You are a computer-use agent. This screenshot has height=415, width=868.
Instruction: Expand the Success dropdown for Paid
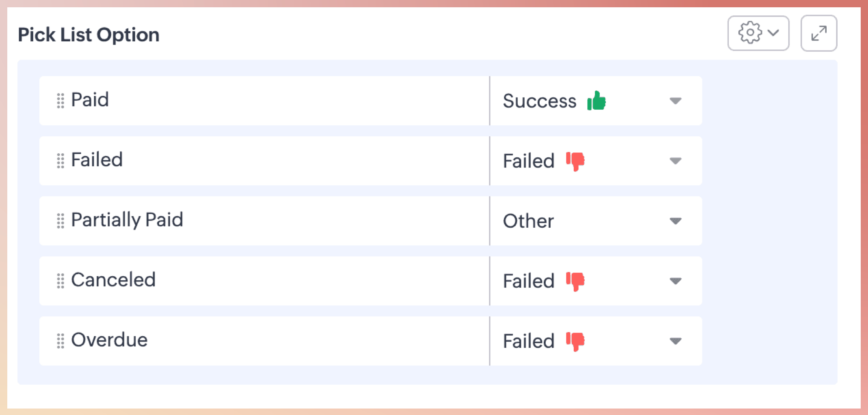coord(675,101)
